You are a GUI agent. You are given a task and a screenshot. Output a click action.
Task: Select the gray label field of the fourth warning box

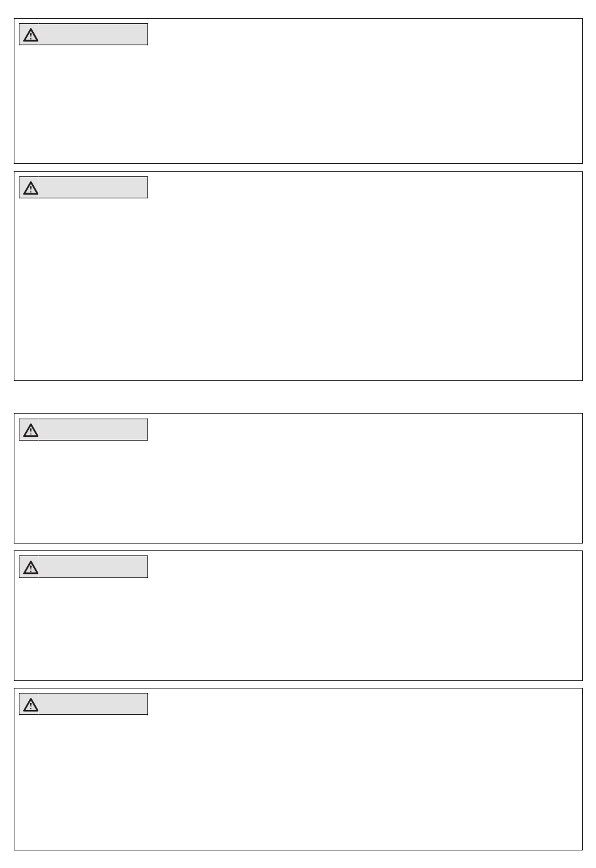tap(83, 567)
